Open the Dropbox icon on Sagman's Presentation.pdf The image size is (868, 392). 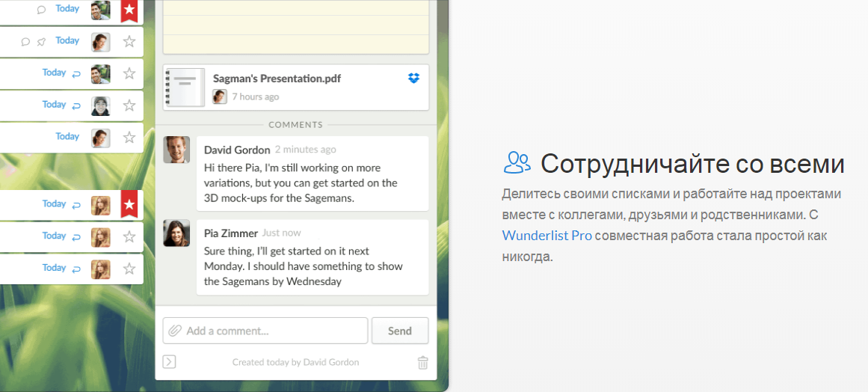click(x=413, y=79)
